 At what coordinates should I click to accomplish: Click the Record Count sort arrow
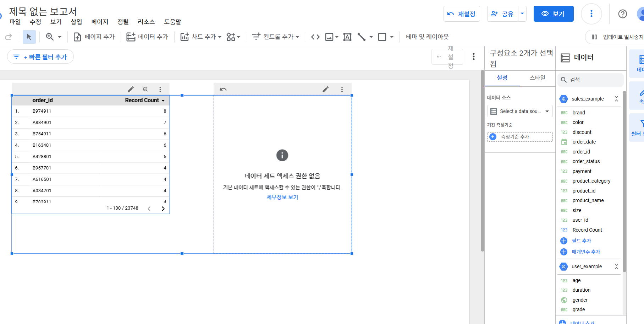click(x=163, y=101)
